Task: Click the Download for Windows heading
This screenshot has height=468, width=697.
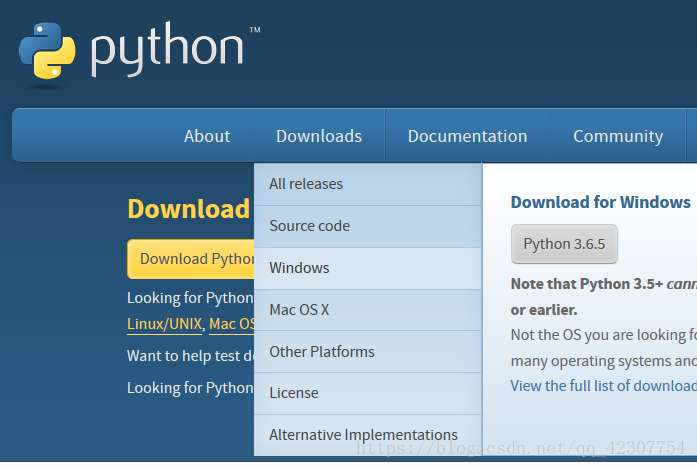Action: pyautogui.click(x=601, y=202)
